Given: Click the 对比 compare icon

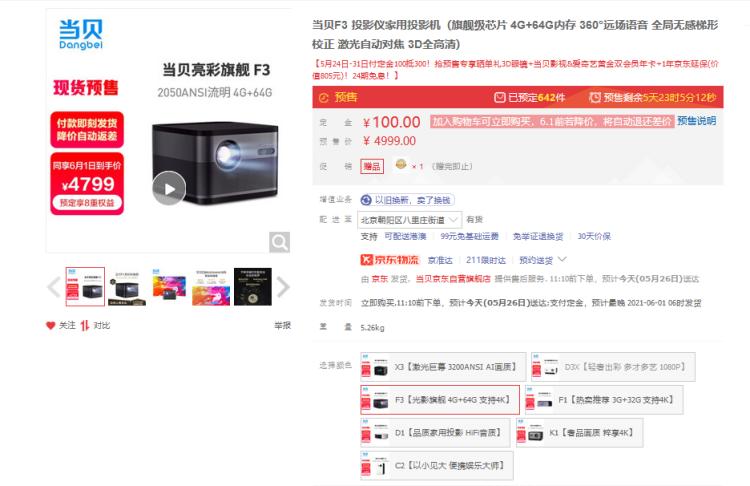Looking at the screenshot, I should [x=85, y=325].
